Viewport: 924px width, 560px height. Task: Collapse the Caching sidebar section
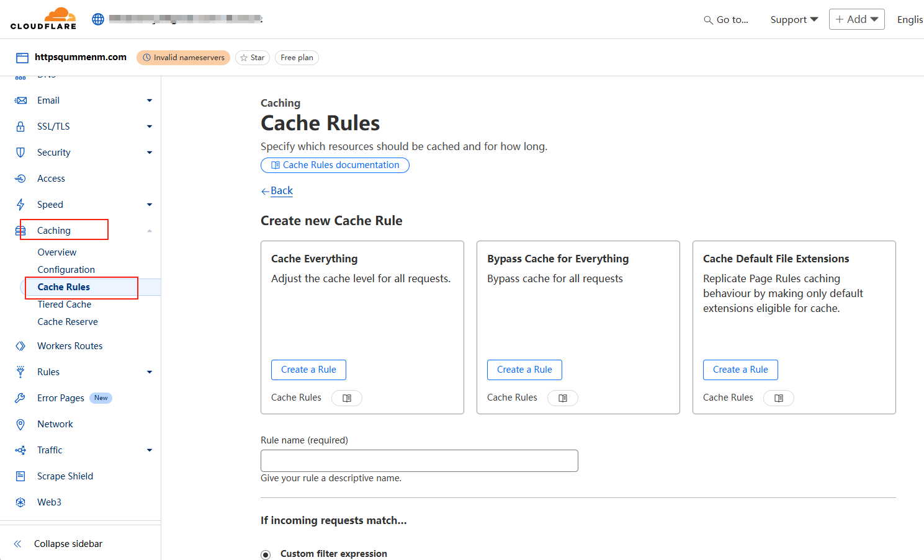coord(149,231)
